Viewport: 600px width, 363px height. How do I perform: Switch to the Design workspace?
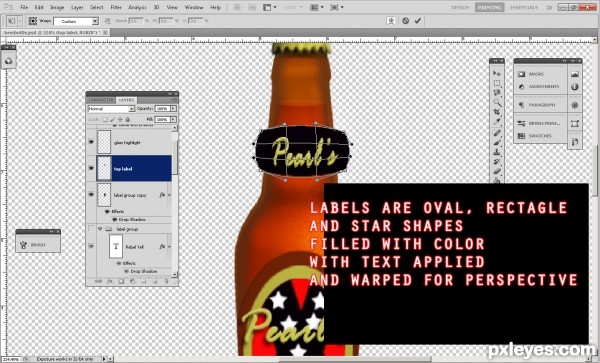click(x=460, y=7)
